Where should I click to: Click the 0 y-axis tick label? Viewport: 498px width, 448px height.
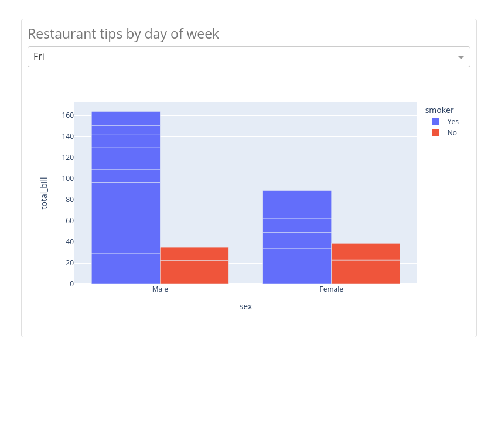pyautogui.click(x=71, y=284)
